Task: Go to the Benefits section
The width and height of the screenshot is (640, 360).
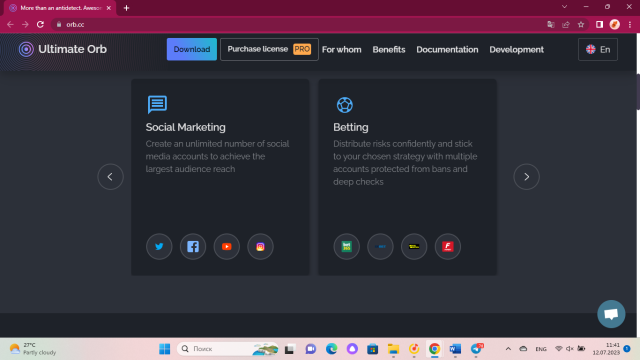Action: tap(389, 50)
